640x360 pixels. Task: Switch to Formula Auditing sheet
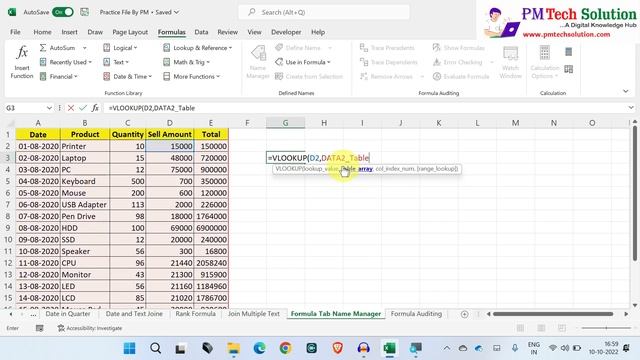[x=416, y=313]
